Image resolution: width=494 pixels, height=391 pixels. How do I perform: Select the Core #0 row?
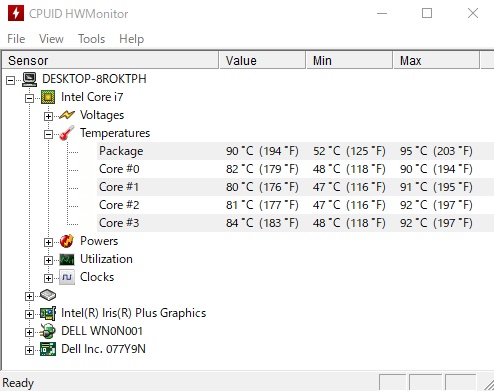tap(296, 169)
